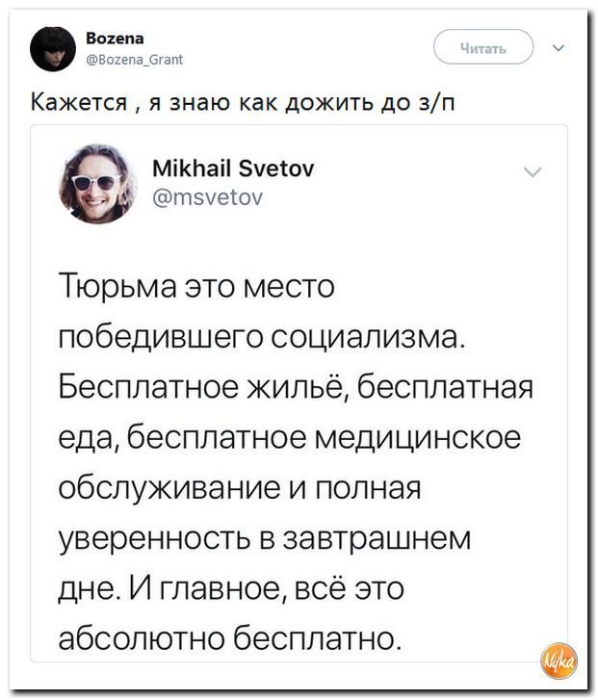This screenshot has height=700, width=598.
Task: Select the tweet text "Кажется, я знаю как дожить до з/п"
Action: pos(243,103)
